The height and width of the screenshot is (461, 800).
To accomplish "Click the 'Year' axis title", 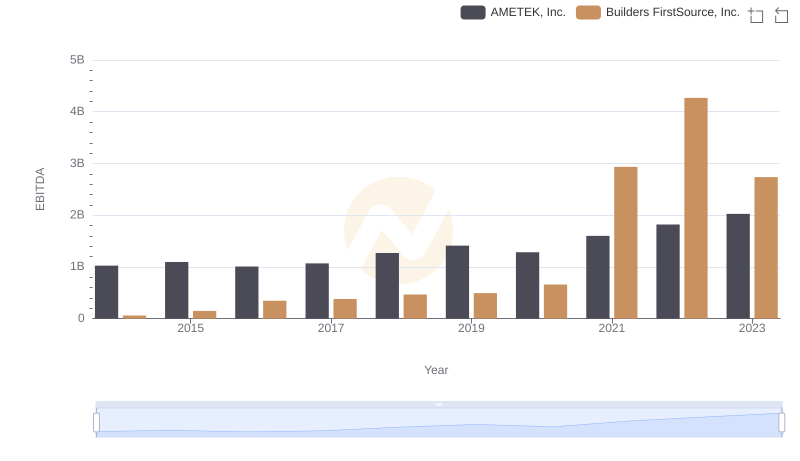I will 436,370.
